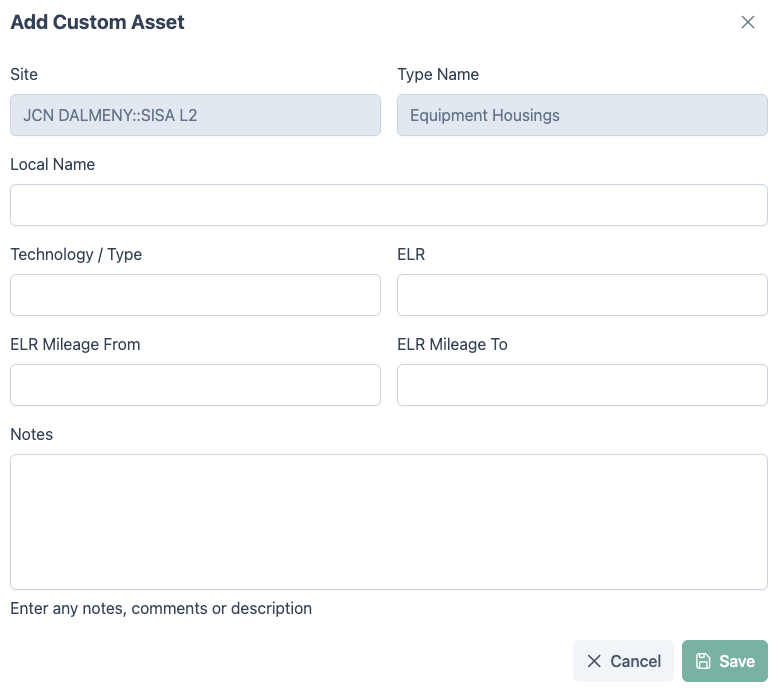This screenshot has width=778, height=688.
Task: Click the disabled Site field JCN DALMENY::SISA L2
Action: pyautogui.click(x=195, y=115)
